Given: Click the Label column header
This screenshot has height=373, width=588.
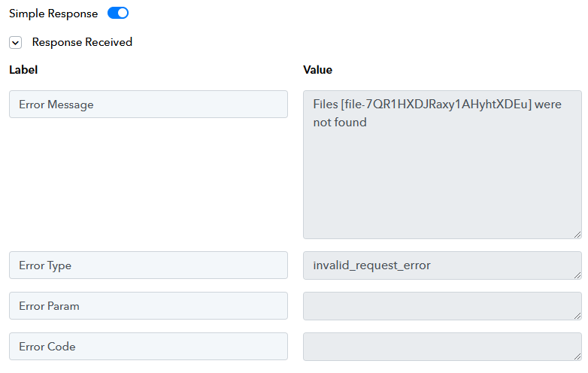Looking at the screenshot, I should (23, 70).
